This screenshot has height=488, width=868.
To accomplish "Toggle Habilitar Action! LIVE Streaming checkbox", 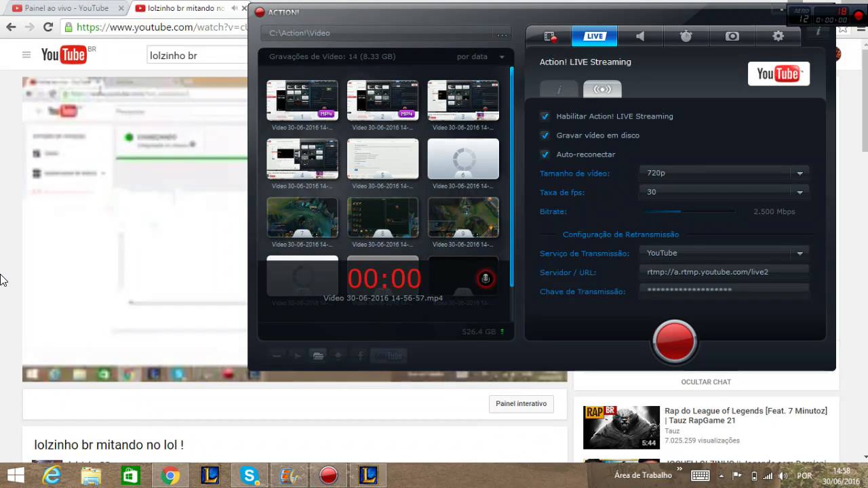I will 545,116.
